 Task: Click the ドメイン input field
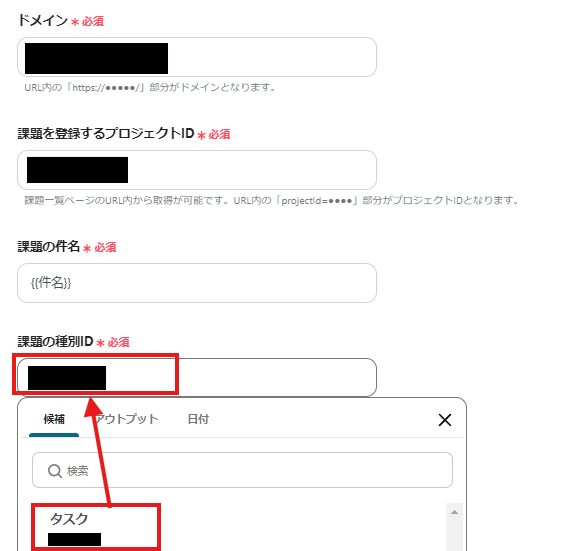(197, 57)
